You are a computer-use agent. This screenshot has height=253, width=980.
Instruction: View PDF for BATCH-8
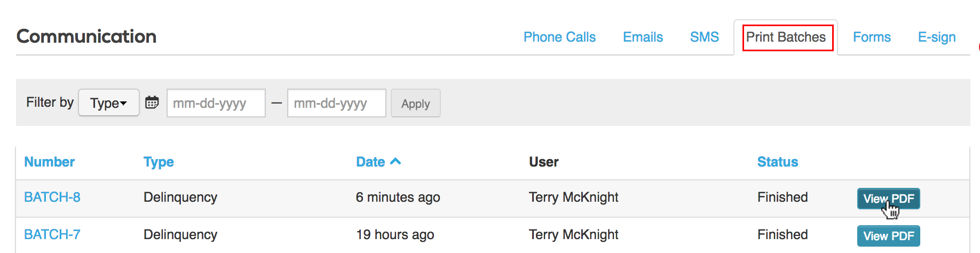tap(889, 199)
